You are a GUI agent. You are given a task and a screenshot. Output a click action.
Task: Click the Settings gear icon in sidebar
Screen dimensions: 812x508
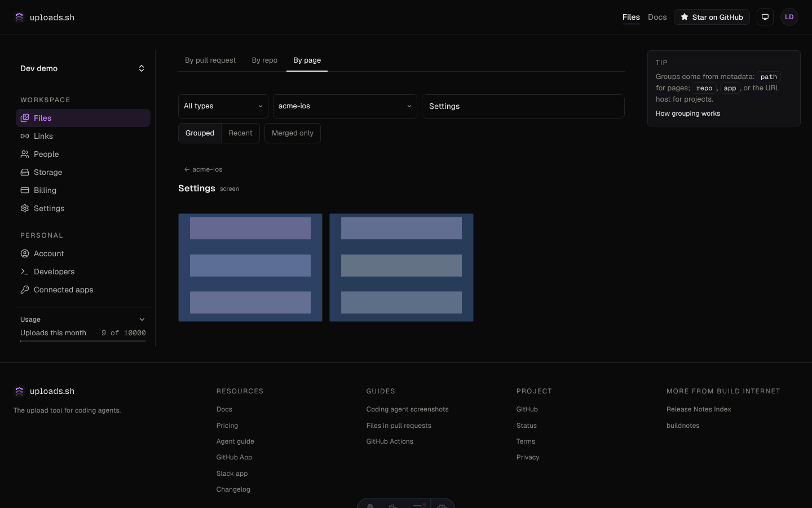[x=25, y=208]
